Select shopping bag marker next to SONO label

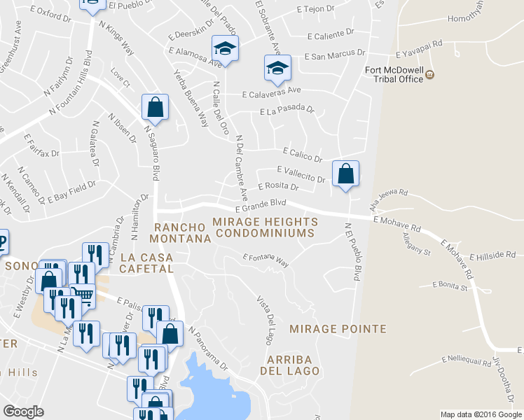[x=49, y=281]
